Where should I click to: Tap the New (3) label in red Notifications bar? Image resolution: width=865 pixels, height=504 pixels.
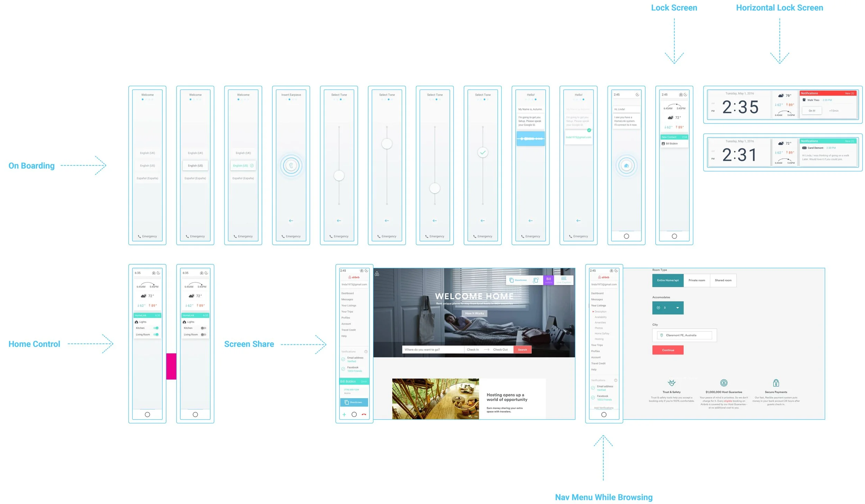point(849,93)
